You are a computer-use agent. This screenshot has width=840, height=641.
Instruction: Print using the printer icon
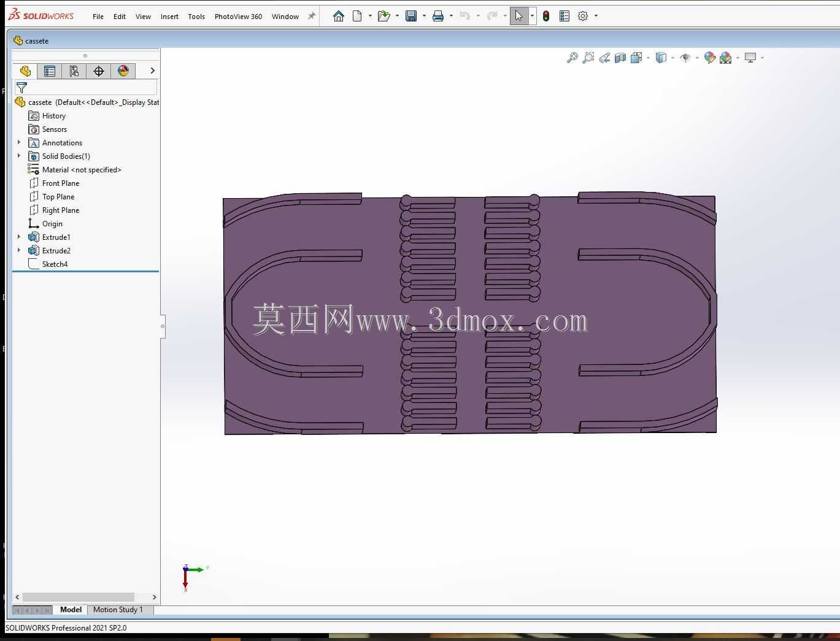pyautogui.click(x=438, y=16)
